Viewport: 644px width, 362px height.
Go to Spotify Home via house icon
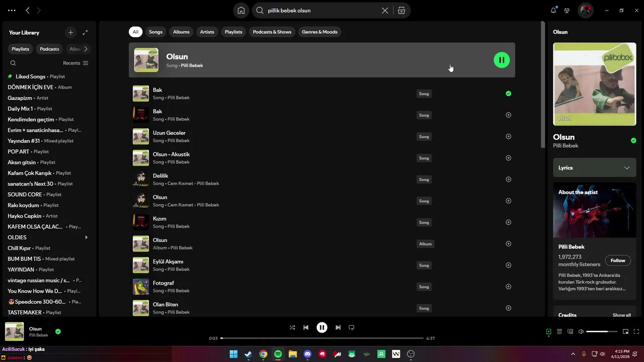pyautogui.click(x=241, y=10)
